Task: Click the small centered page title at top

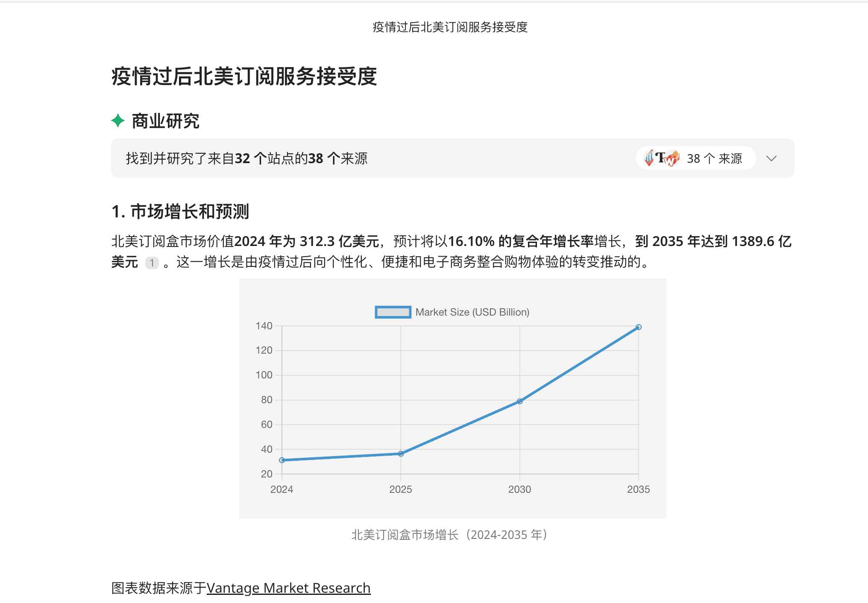Action: pos(450,27)
